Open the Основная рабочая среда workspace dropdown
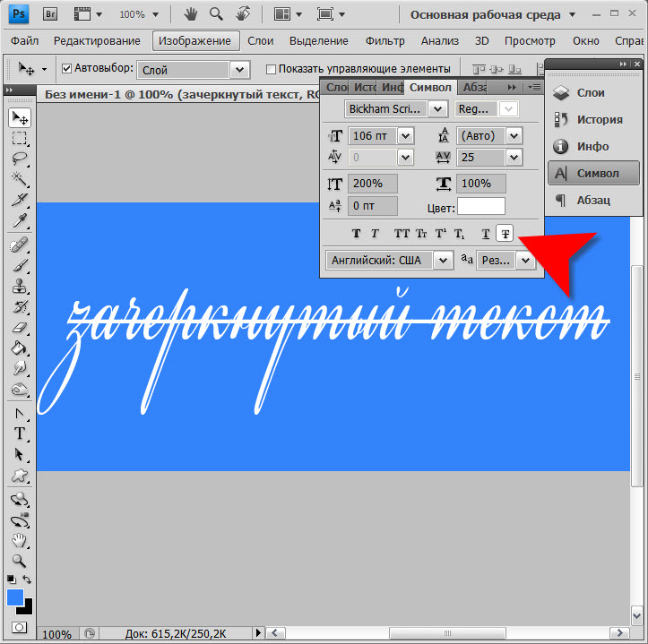The image size is (648, 644). (x=573, y=15)
